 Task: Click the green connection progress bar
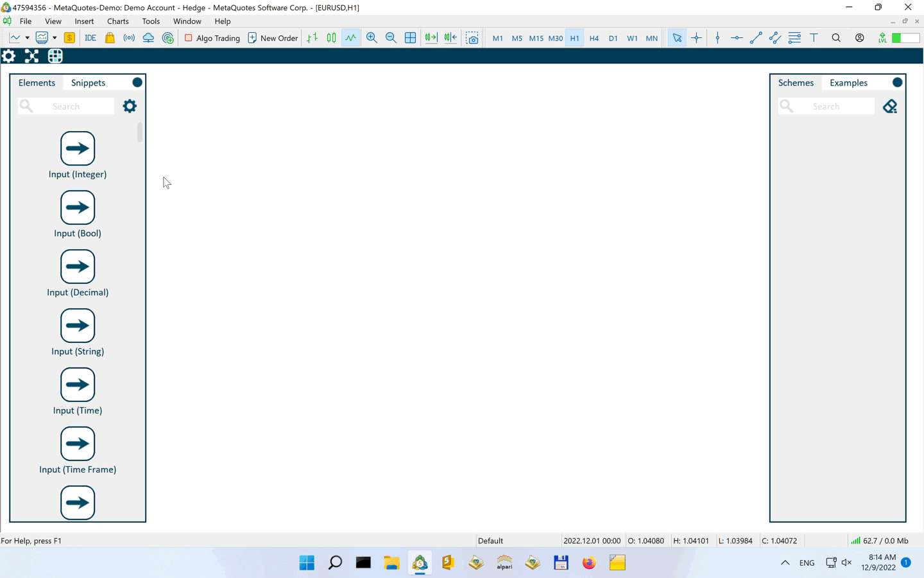click(x=905, y=38)
